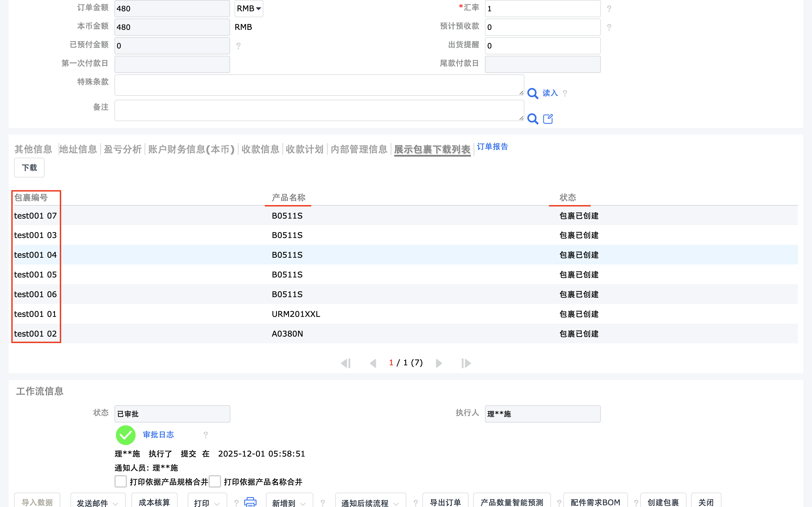Screen dimensions: 812x507
Task: Go to the first page arrow
Action: tap(346, 363)
